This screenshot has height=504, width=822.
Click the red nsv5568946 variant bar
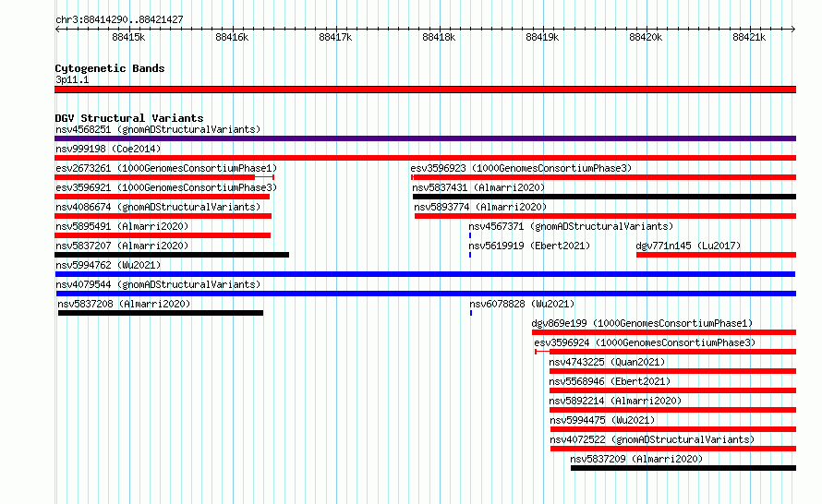click(x=672, y=390)
